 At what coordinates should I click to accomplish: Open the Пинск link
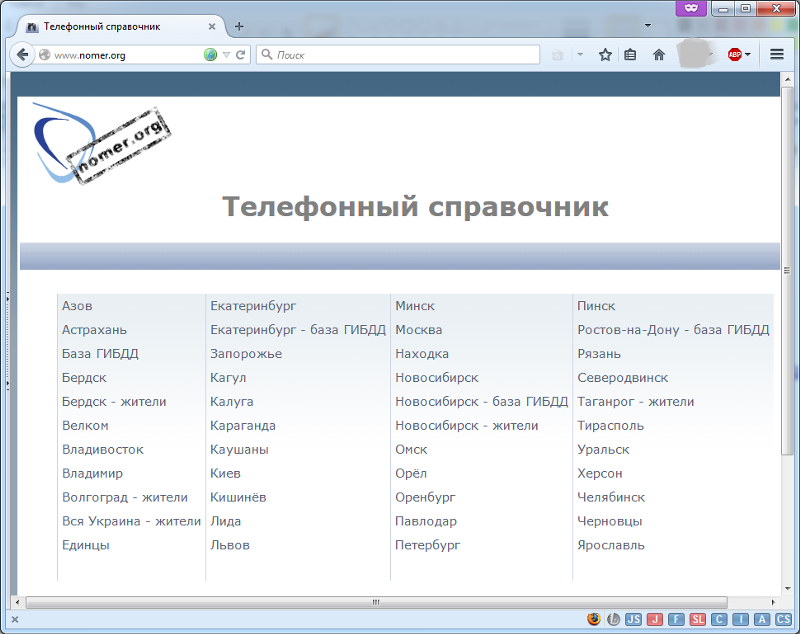596,306
